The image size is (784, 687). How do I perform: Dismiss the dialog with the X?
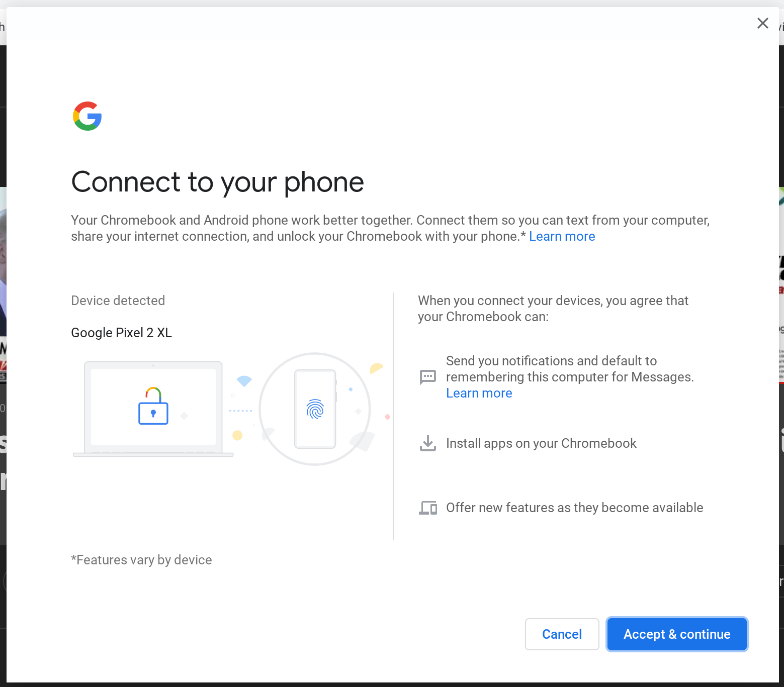[x=762, y=23]
